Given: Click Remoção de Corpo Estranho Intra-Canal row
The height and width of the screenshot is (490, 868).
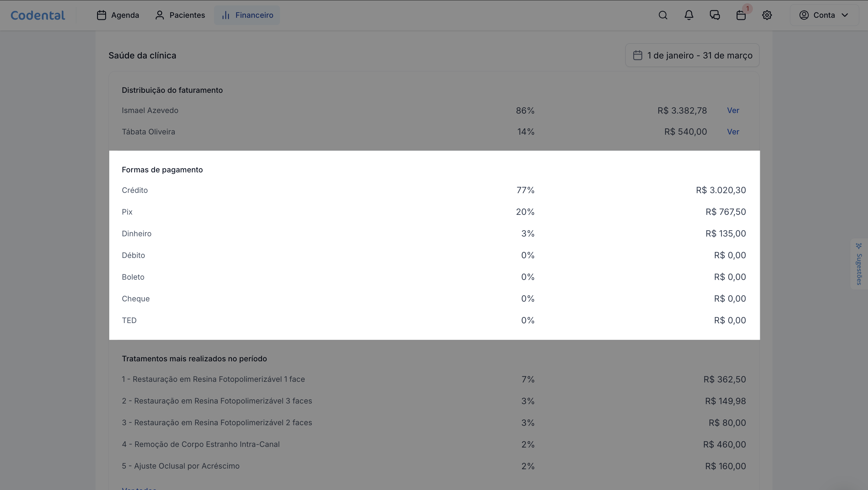Looking at the screenshot, I should (434, 444).
